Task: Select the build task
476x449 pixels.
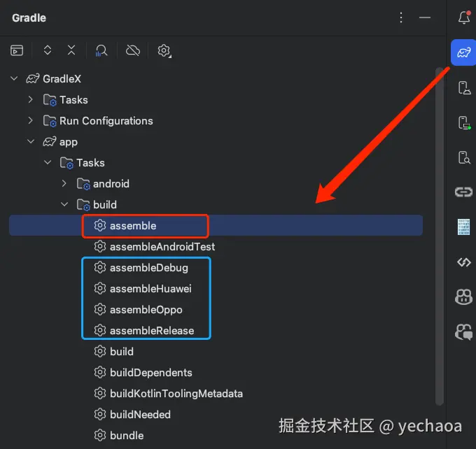Action: (x=121, y=352)
